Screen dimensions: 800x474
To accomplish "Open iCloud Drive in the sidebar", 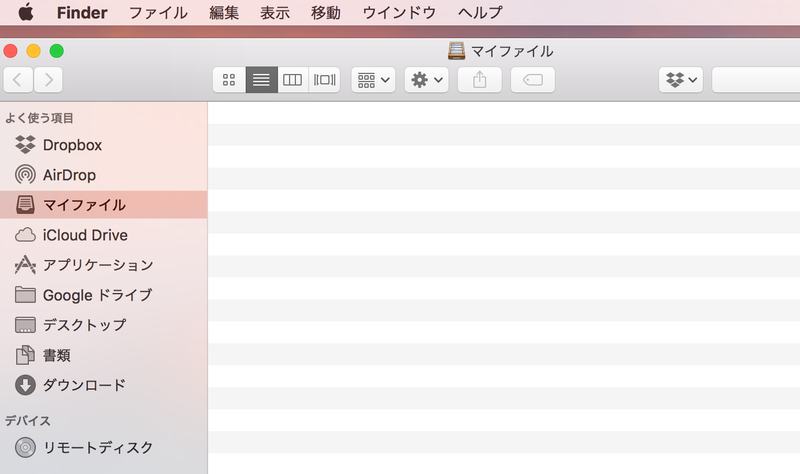I will pos(104,235).
